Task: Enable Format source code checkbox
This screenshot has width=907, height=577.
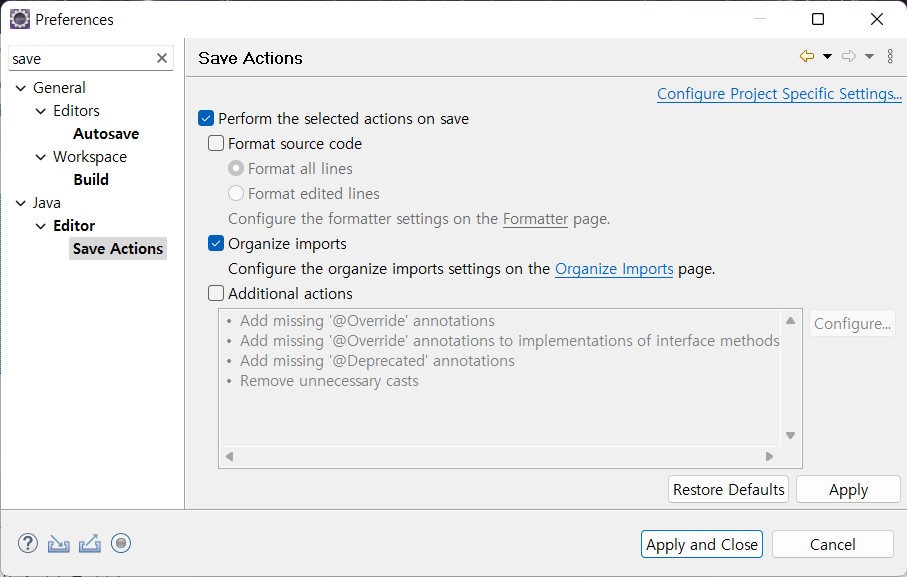Action: 216,144
